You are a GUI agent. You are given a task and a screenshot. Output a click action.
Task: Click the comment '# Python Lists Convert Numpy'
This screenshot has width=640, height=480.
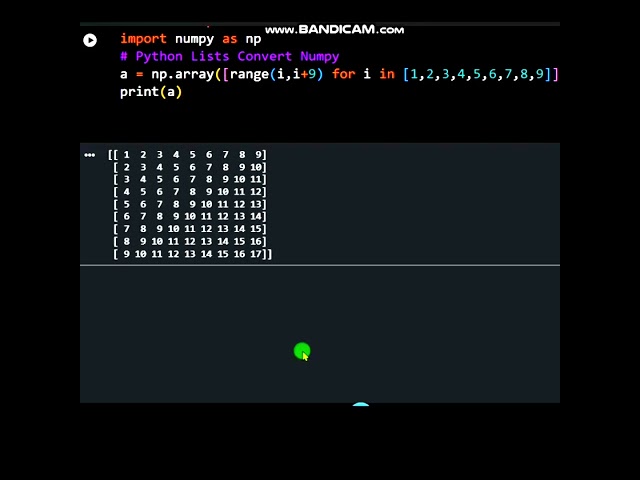pyautogui.click(x=229, y=56)
